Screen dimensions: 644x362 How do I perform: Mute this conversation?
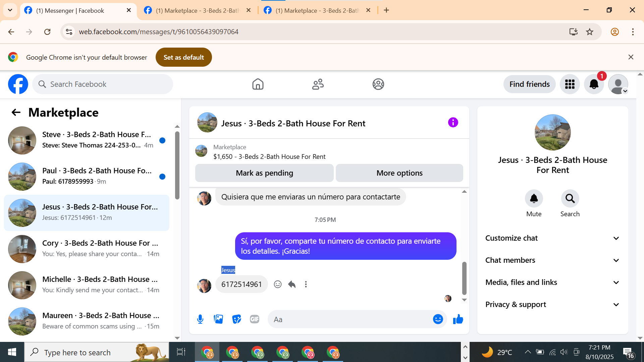pyautogui.click(x=534, y=199)
